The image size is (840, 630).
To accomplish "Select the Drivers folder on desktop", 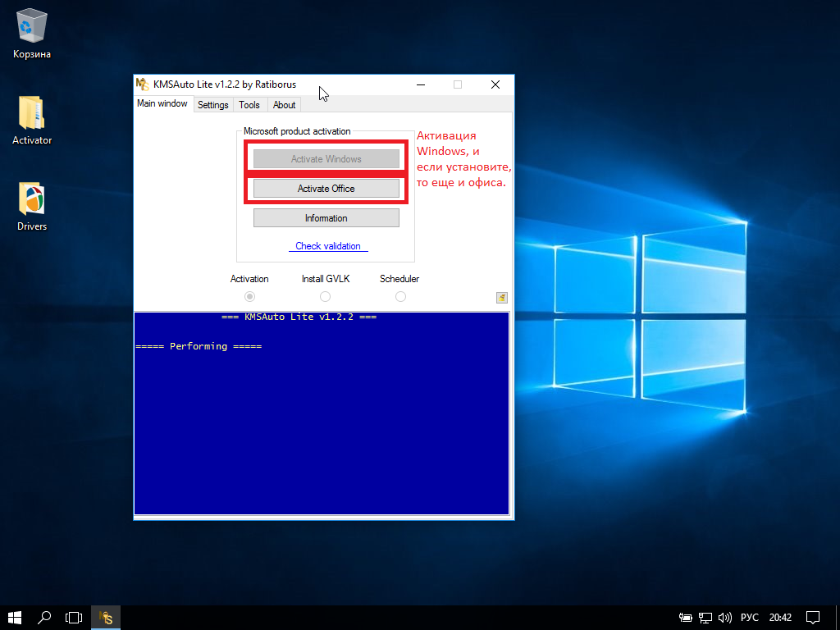I will tap(32, 207).
